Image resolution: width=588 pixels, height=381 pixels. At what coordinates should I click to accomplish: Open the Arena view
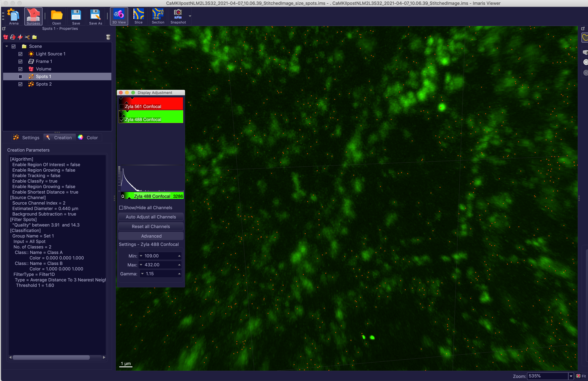14,17
